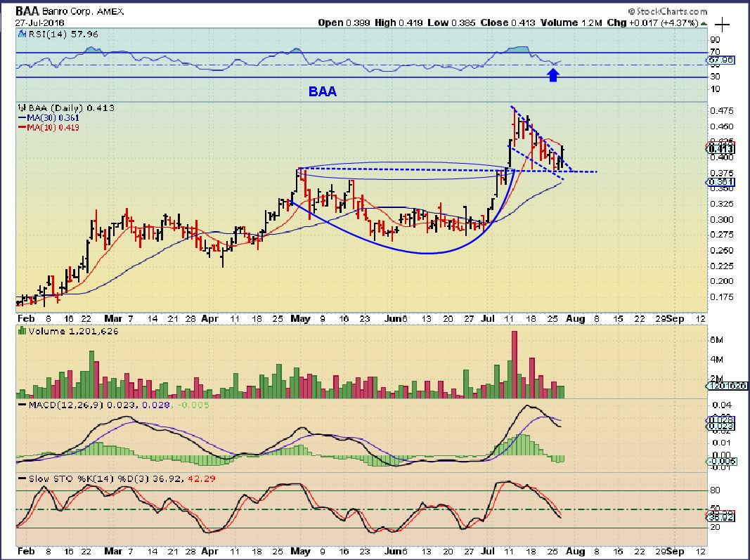Click the date '27-Jul-2016'
This screenshot has width=750, height=560.
tap(39, 23)
